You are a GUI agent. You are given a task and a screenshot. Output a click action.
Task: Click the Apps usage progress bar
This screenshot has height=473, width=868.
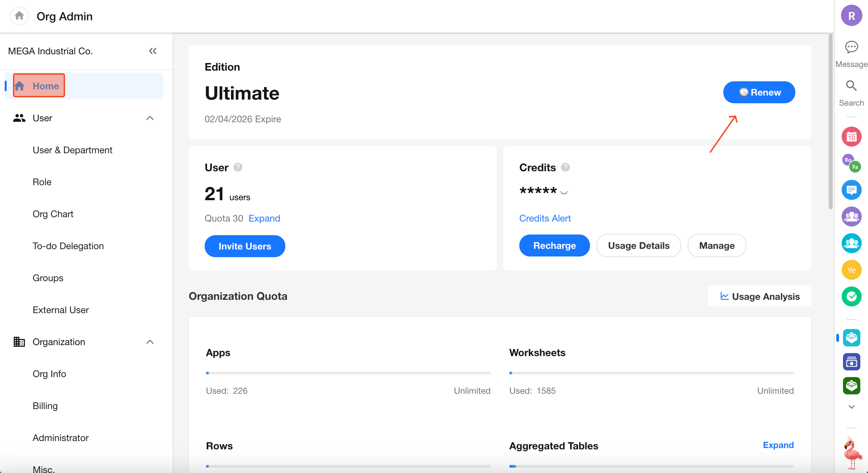348,373
